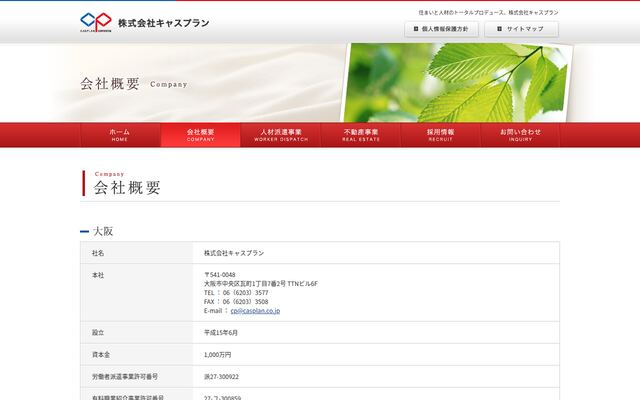The width and height of the screenshot is (640, 400).
Task: Select the TEL 06 (6203) 3577 line
Action: click(x=236, y=293)
